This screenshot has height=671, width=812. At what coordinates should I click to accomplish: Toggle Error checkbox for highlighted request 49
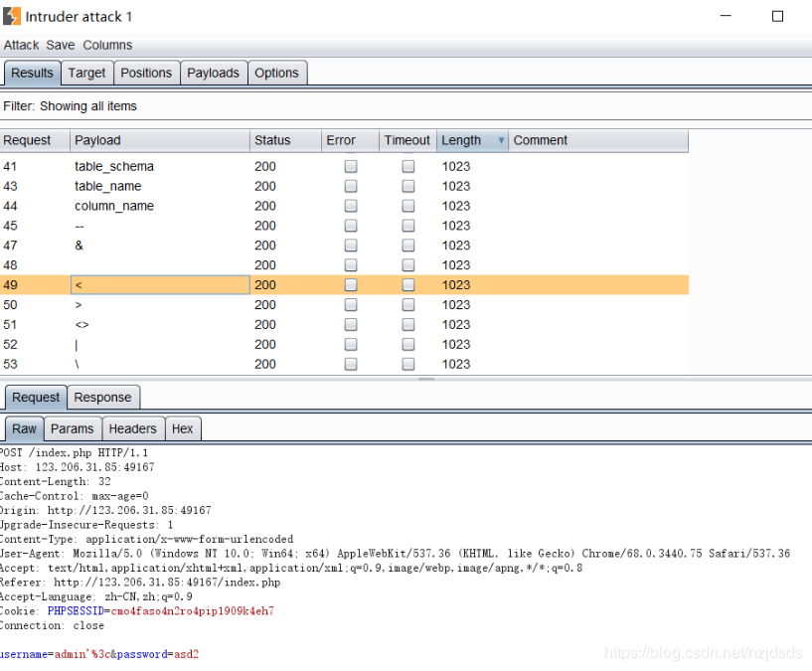coord(351,284)
